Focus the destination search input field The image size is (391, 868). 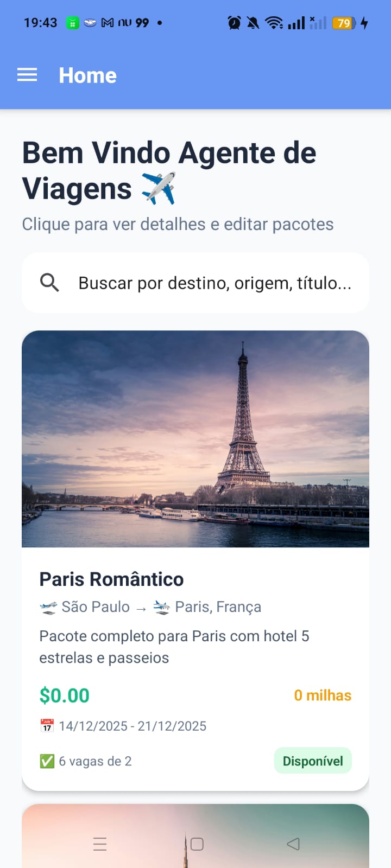(215, 283)
